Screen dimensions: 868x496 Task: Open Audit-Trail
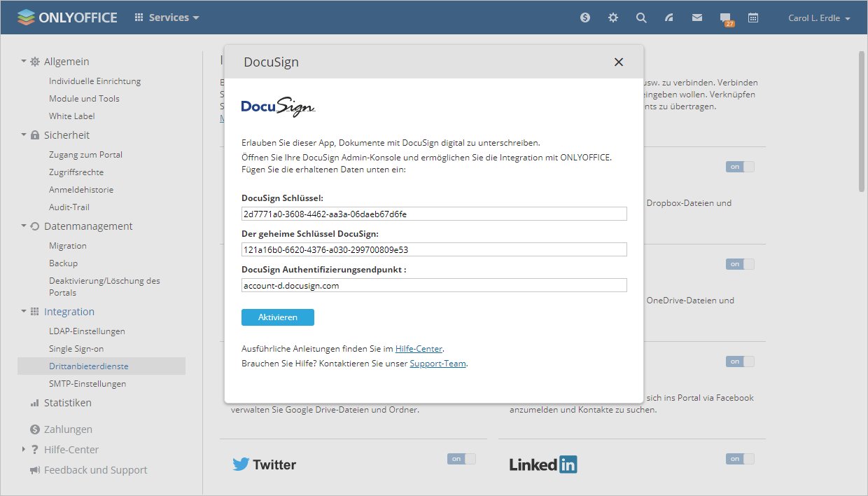coord(69,207)
